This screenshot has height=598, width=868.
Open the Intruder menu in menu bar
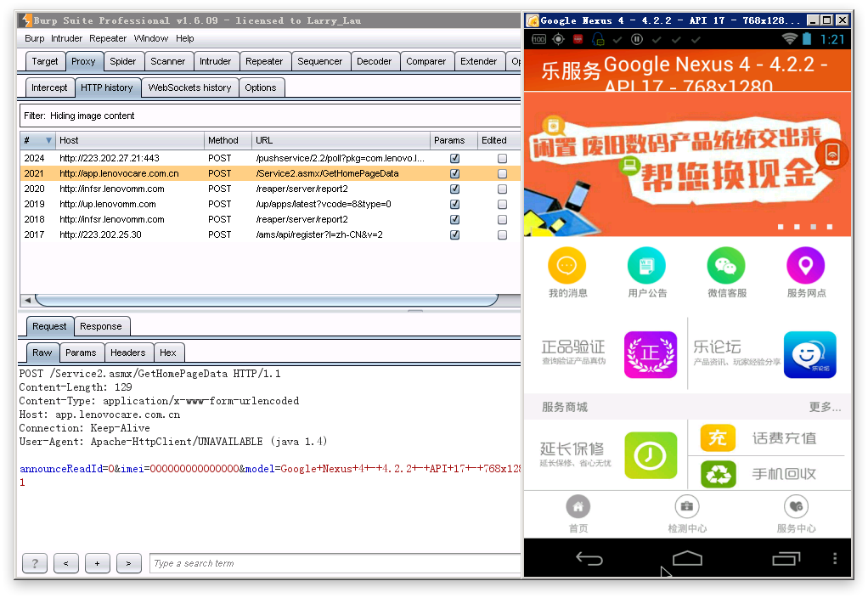(x=66, y=38)
